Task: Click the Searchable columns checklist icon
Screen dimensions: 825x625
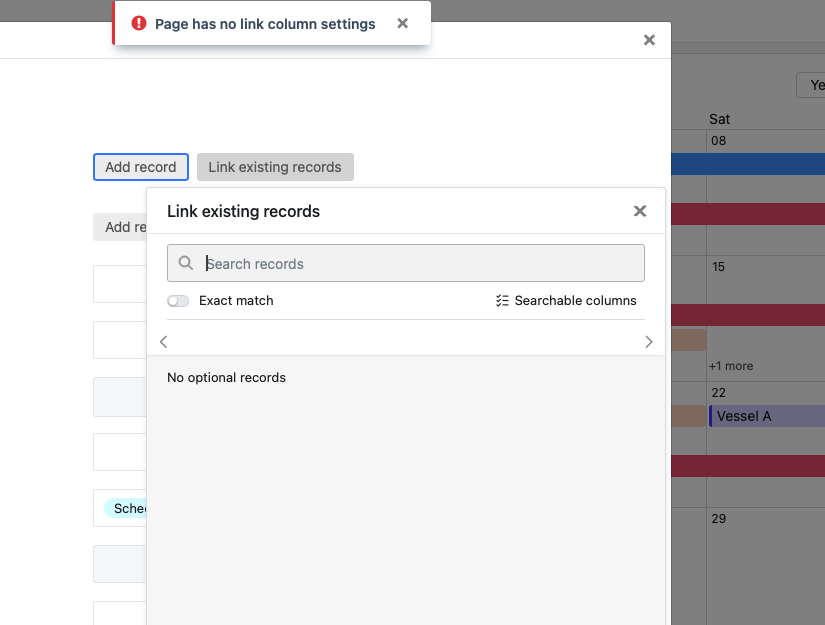Action: [x=502, y=300]
